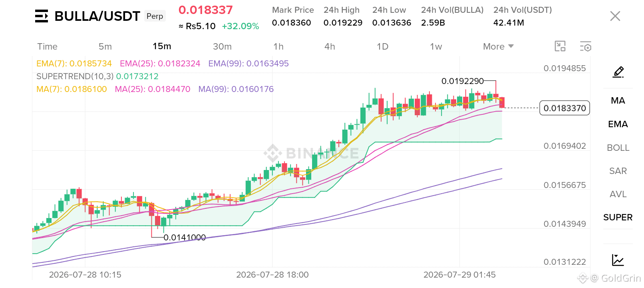Image resolution: width=644 pixels, height=288 pixels.
Task: Select the 4h timeframe
Action: 330,46
